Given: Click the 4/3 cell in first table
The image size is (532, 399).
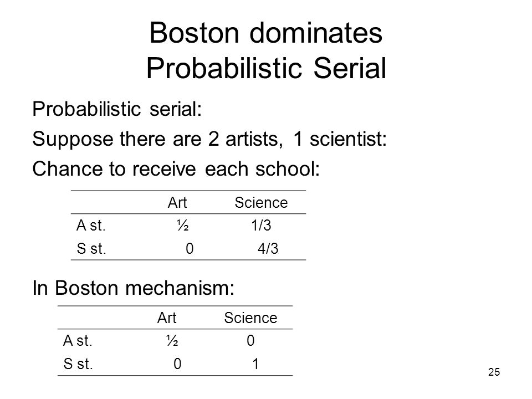Looking at the screenshot, I should click(268, 249).
